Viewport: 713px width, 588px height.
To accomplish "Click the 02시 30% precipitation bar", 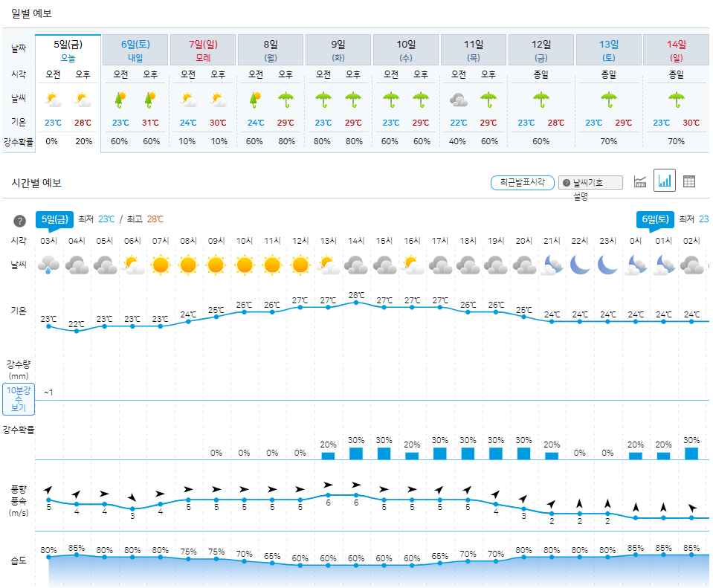I will (x=691, y=453).
